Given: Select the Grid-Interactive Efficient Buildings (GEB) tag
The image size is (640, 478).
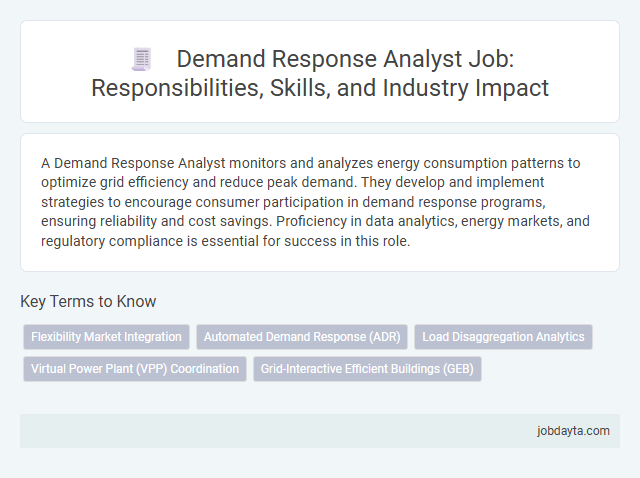Looking at the screenshot, I should [x=367, y=369].
